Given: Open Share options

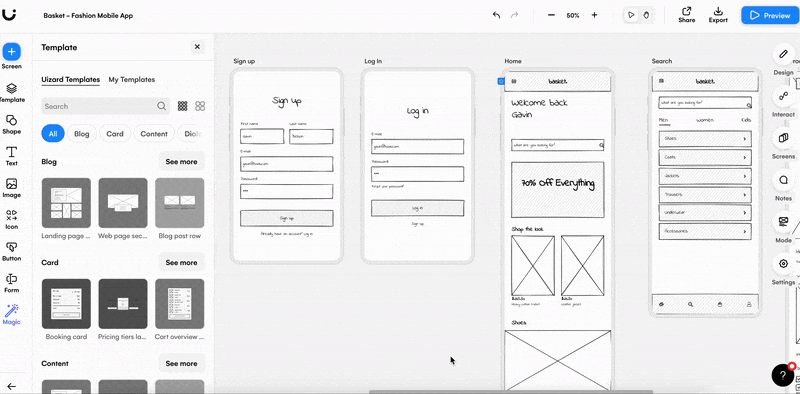Looking at the screenshot, I should (687, 15).
